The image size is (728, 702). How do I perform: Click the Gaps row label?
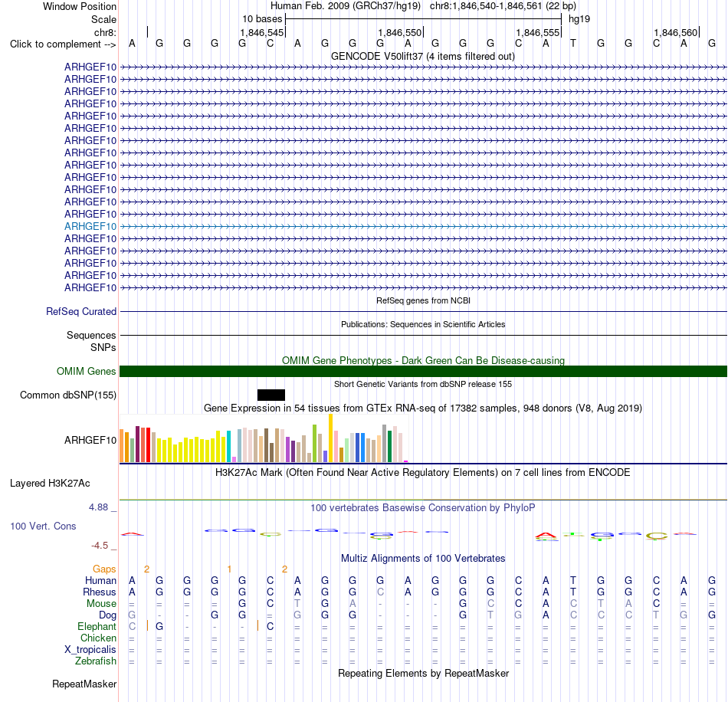104,569
